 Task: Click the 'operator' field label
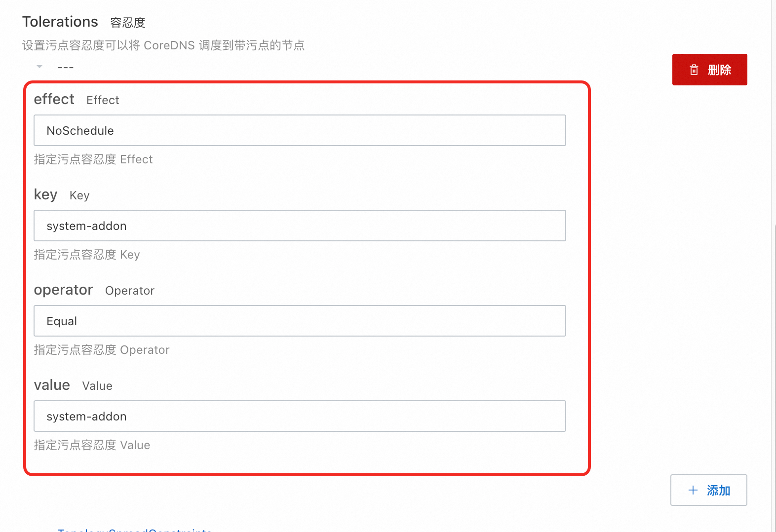click(x=63, y=290)
